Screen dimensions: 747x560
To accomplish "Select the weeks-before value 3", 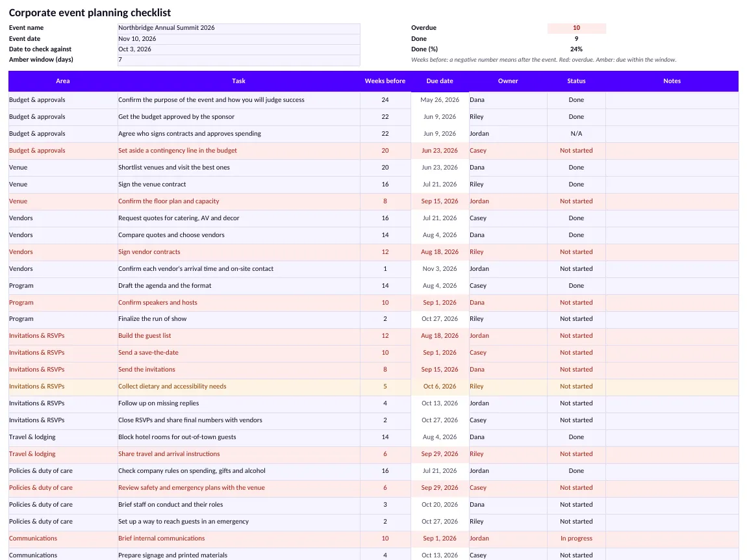I will (385, 505).
